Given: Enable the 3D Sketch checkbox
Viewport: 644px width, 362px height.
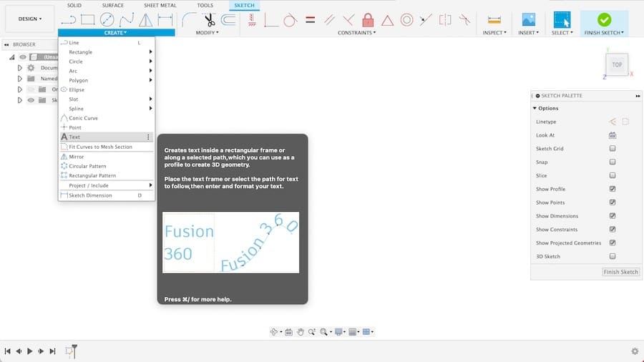Looking at the screenshot, I should point(613,256).
